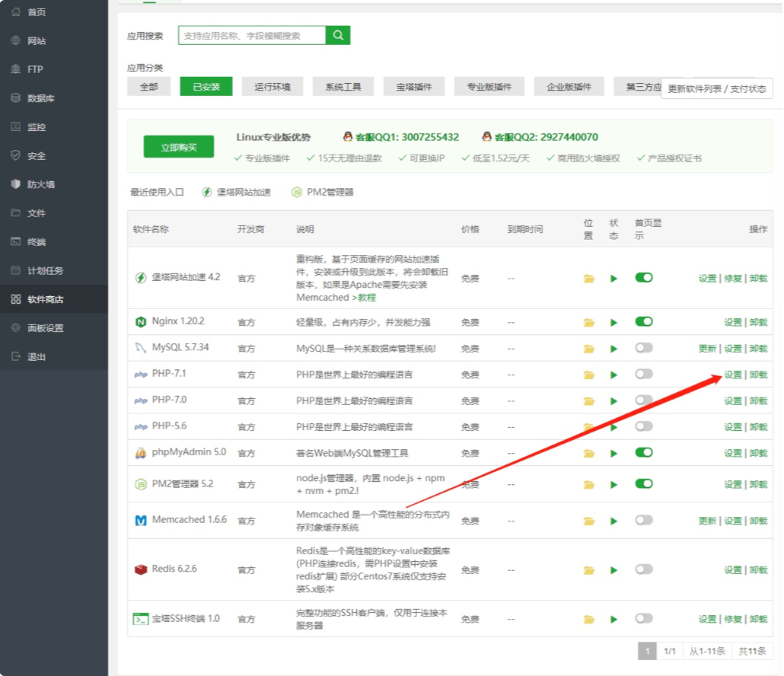This screenshot has width=784, height=676.
Task: Select the 系统工具 category tab
Action: [x=343, y=87]
